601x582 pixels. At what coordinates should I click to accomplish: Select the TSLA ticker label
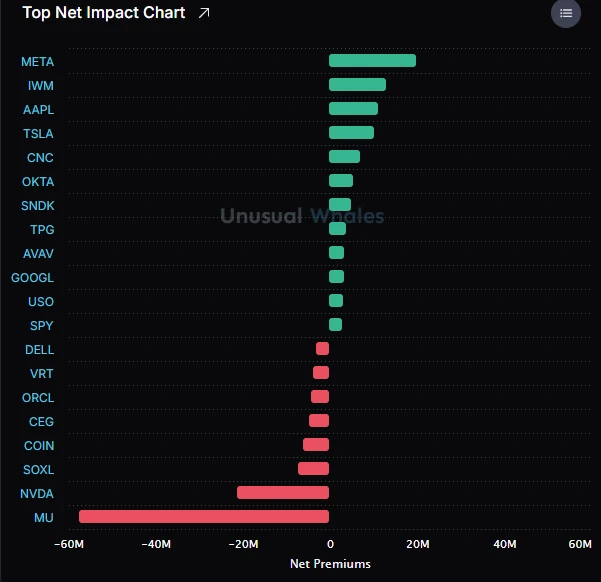[38, 134]
